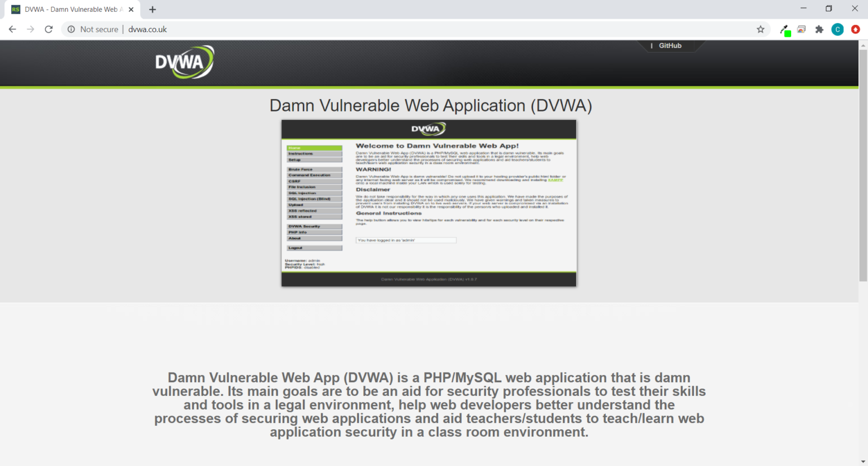Click the Chrome screenshot extension icon
This screenshot has height=466, width=868.
[801, 29]
